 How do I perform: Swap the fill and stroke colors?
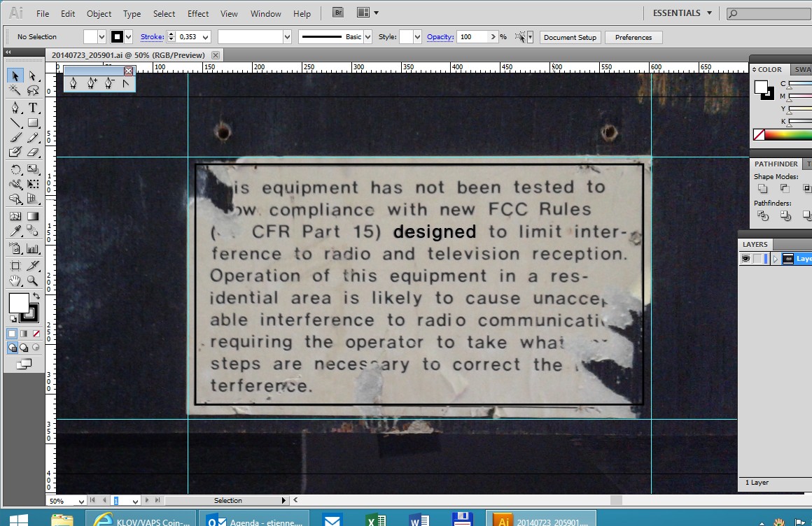tap(36, 296)
